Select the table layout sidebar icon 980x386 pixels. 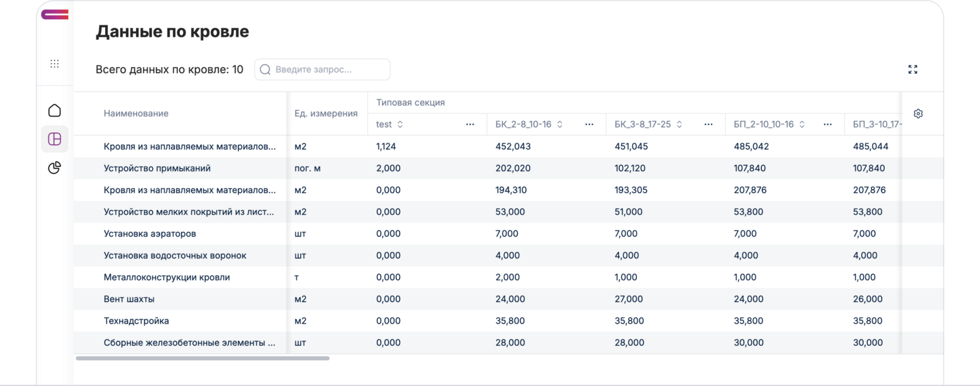coord(55,139)
